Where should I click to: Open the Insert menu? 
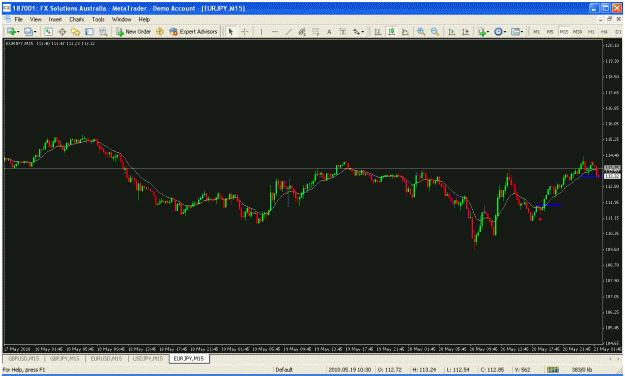(x=55, y=19)
